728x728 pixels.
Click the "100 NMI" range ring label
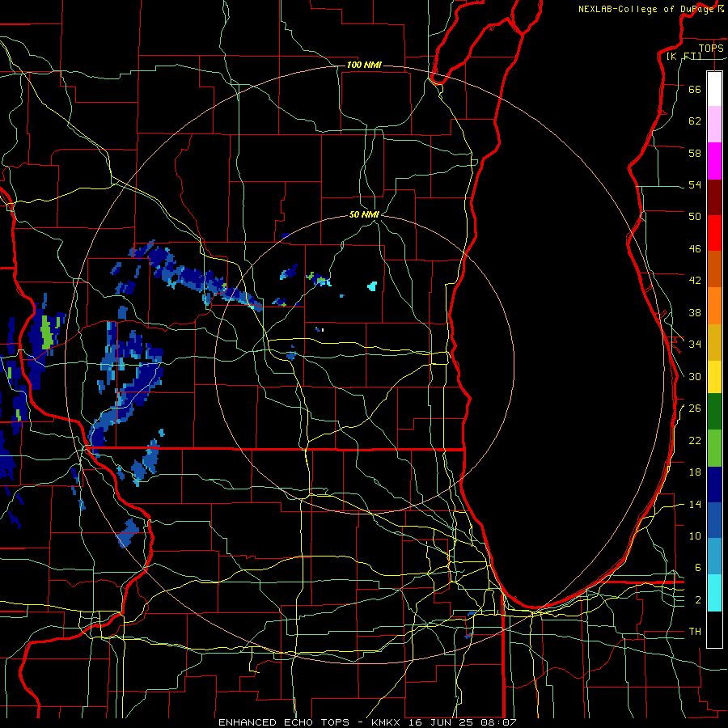[364, 65]
